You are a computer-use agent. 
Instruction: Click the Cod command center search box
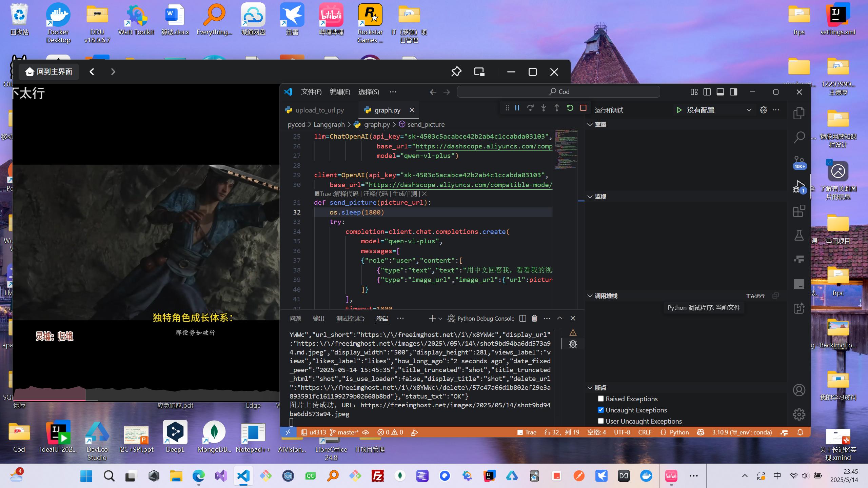[x=558, y=92]
